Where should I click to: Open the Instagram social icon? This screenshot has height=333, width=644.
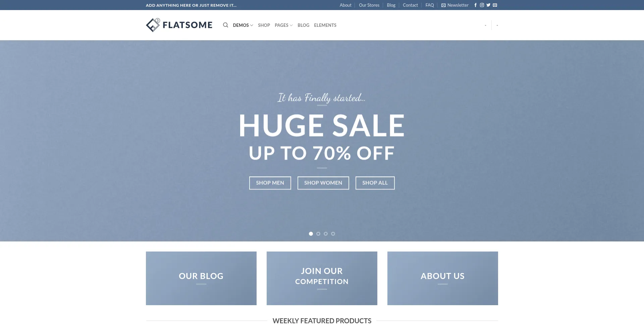tap(482, 5)
